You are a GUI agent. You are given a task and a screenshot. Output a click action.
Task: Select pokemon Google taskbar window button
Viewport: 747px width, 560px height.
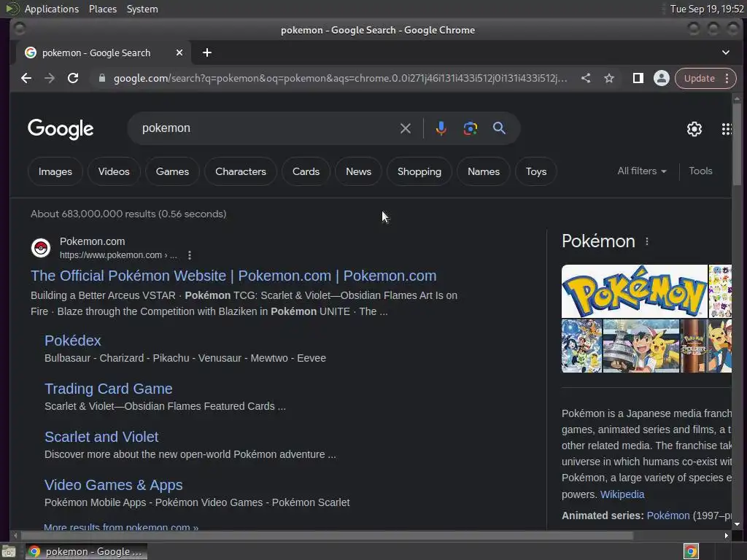[86, 551]
